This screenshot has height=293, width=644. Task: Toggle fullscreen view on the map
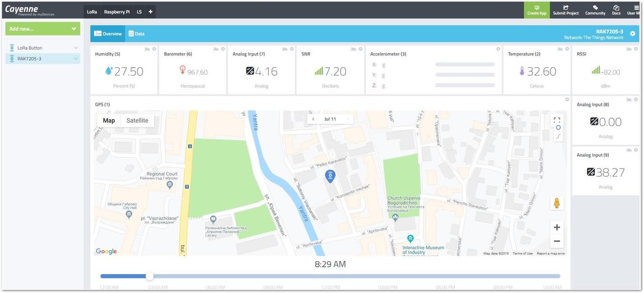click(557, 120)
